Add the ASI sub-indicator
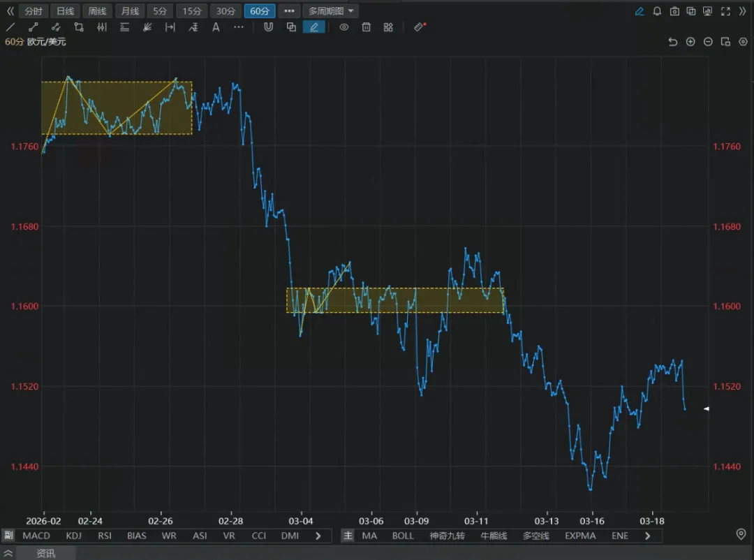This screenshot has height=560, width=754. point(200,536)
